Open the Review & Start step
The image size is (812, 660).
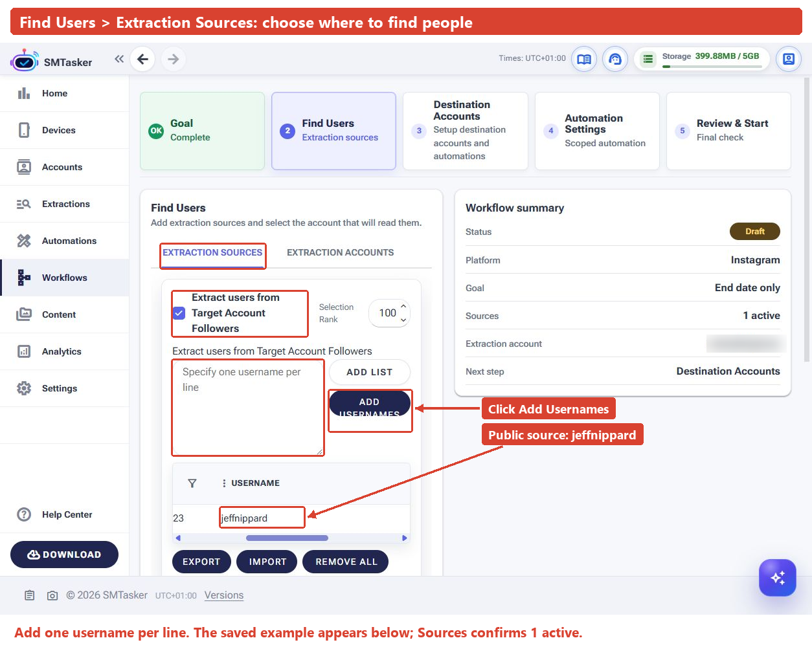click(x=728, y=131)
